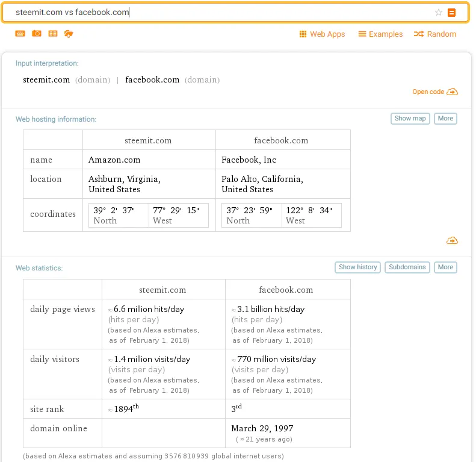Click the Web statistics heading
Image resolution: width=476 pixels, height=462 pixels.
[39, 268]
